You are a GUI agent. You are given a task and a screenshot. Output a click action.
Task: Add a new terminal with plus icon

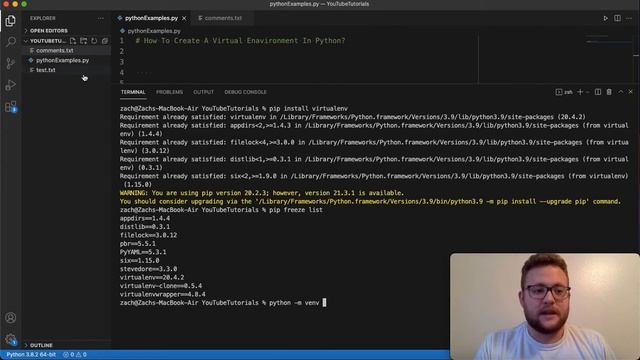tap(580, 92)
